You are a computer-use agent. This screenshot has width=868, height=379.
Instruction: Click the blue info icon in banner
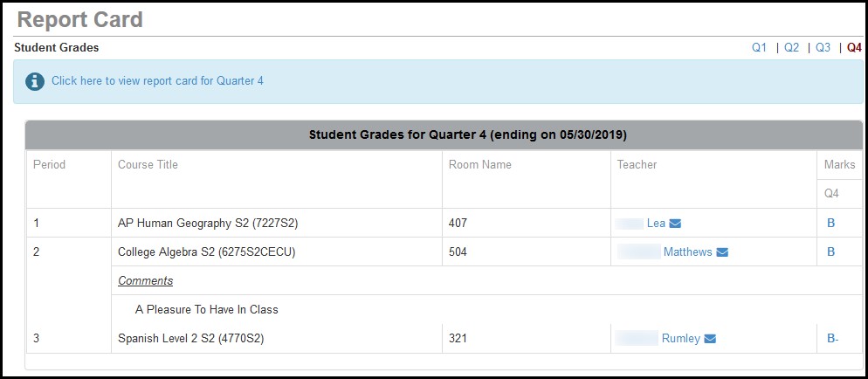coord(35,81)
